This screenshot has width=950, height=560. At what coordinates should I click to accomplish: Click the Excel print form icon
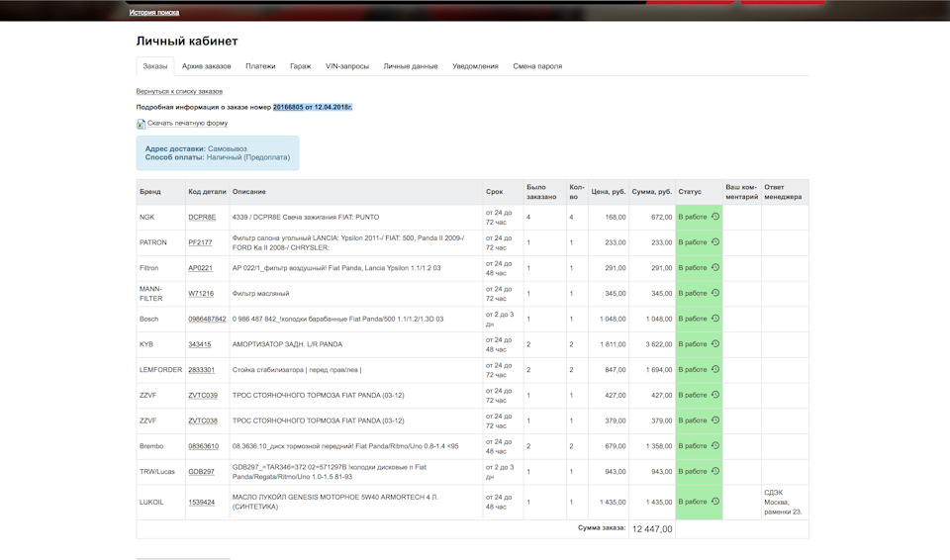click(x=141, y=124)
